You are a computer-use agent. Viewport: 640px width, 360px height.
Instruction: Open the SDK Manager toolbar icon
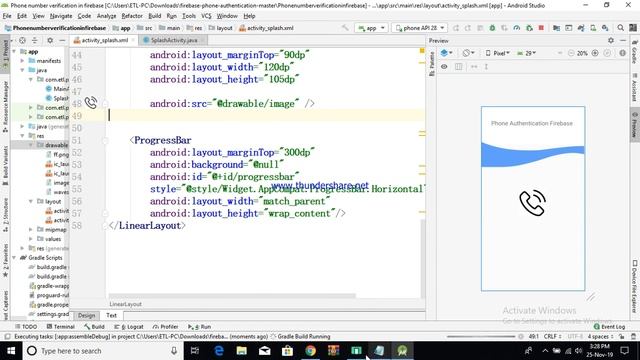tap(605, 28)
